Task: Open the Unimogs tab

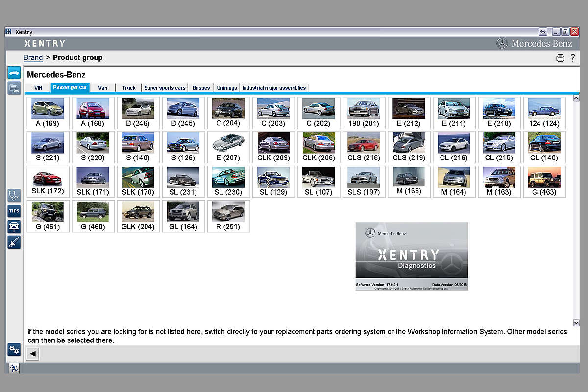Action: 227,88
